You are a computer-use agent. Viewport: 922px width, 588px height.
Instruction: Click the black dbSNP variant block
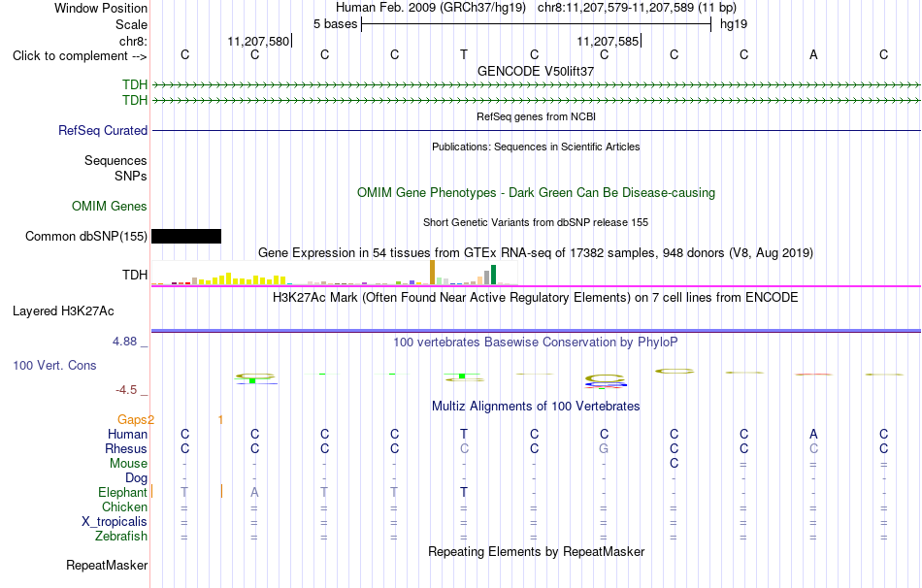click(x=186, y=237)
